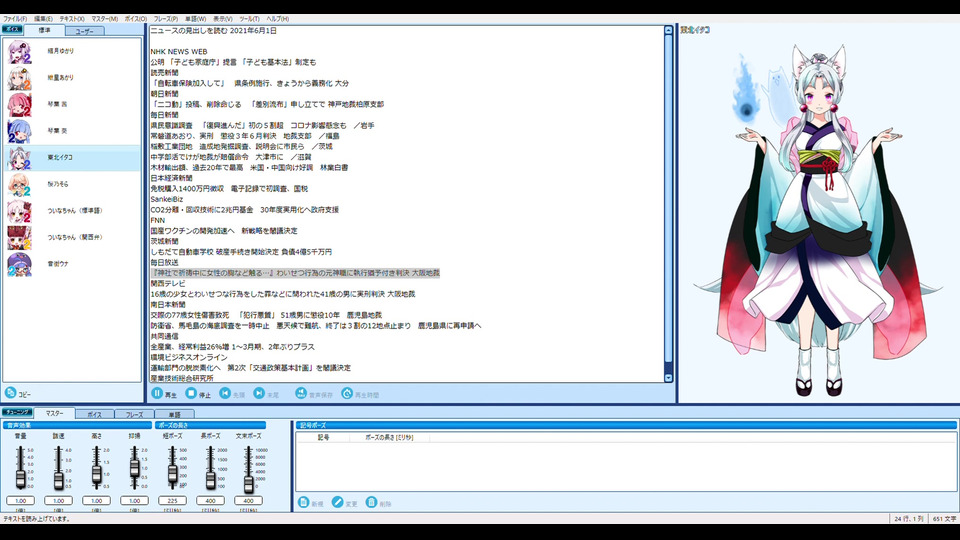Open the フレーズ(P) menu in the menu bar
The width and height of the screenshot is (960, 540).
click(x=166, y=19)
